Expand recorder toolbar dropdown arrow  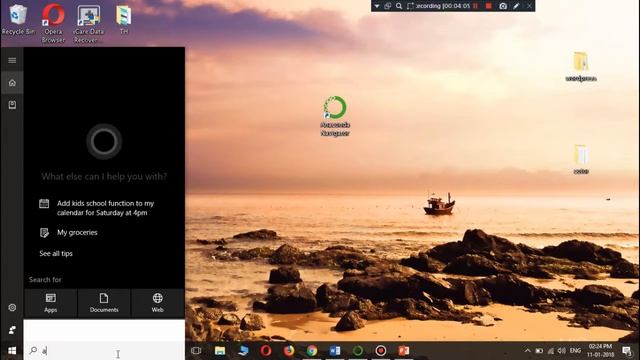pos(377,6)
